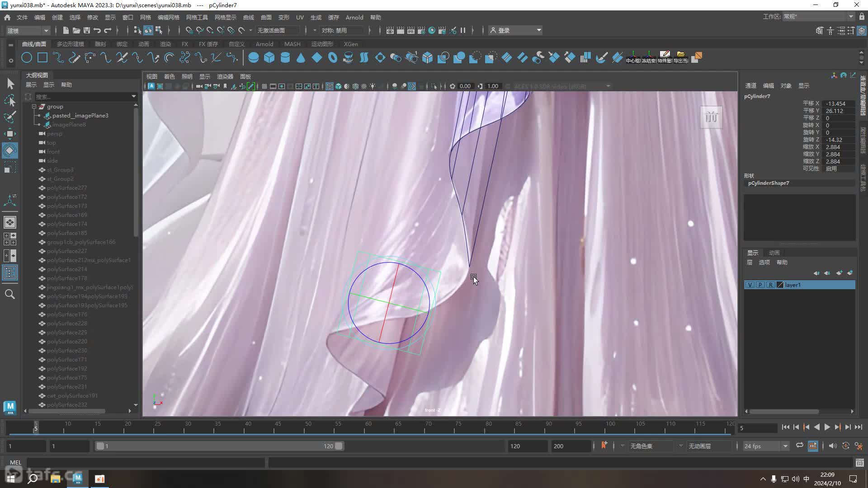The width and height of the screenshot is (868, 488).
Task: Toggle the Outliner panel sidebar icon
Action: click(x=10, y=272)
